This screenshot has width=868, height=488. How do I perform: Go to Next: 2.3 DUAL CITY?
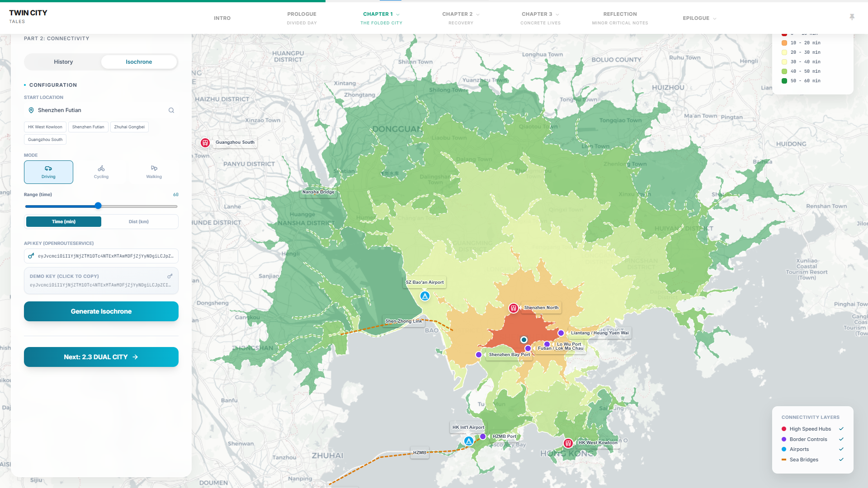coord(101,357)
